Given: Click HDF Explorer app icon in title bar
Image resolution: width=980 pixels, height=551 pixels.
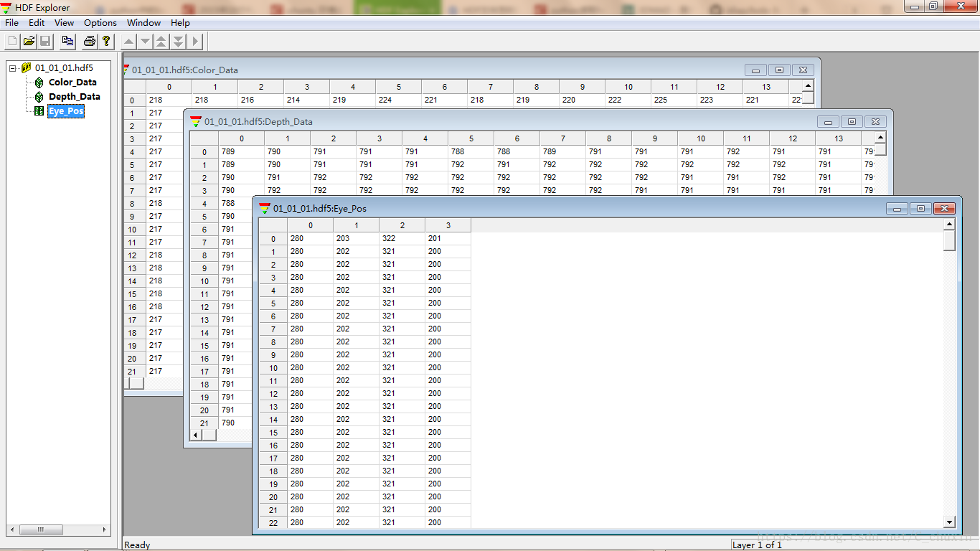Looking at the screenshot, I should pos(6,8).
